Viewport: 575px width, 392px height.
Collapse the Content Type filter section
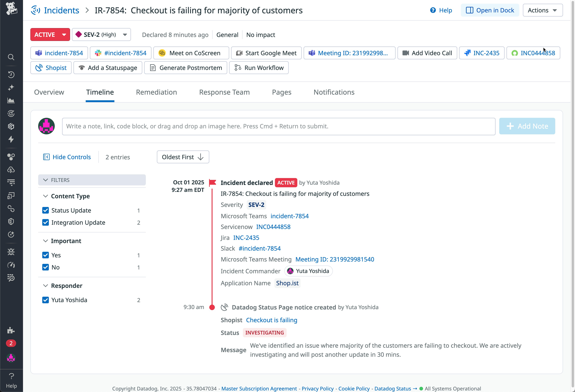coord(46,196)
